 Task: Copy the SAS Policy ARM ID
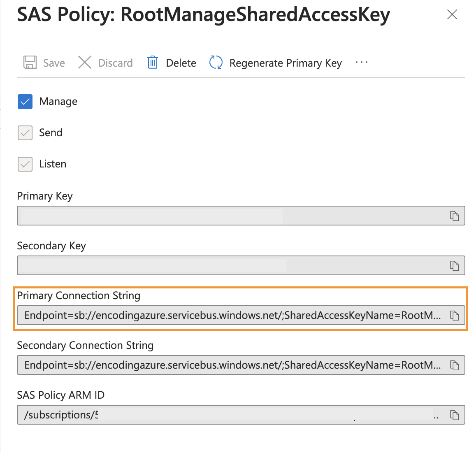pyautogui.click(x=455, y=415)
